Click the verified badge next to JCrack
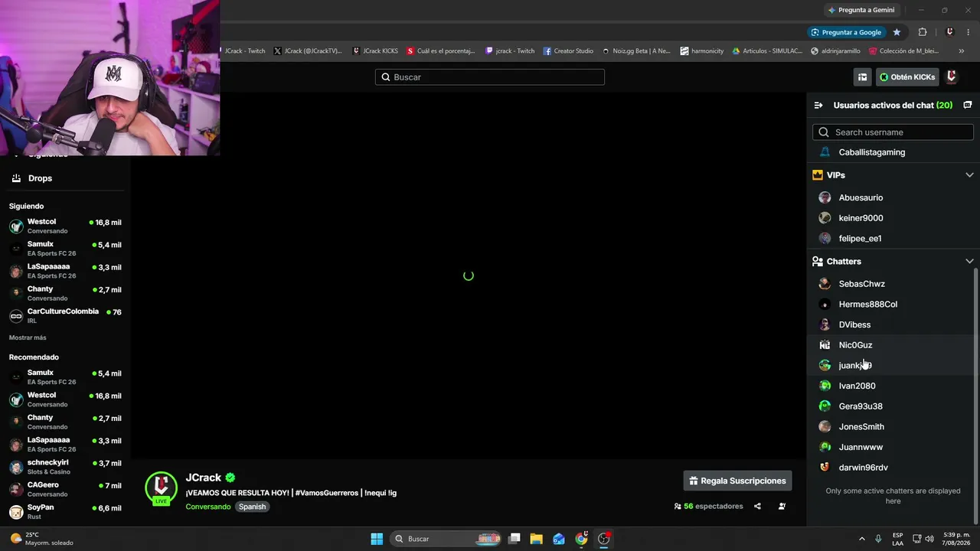 (x=230, y=478)
